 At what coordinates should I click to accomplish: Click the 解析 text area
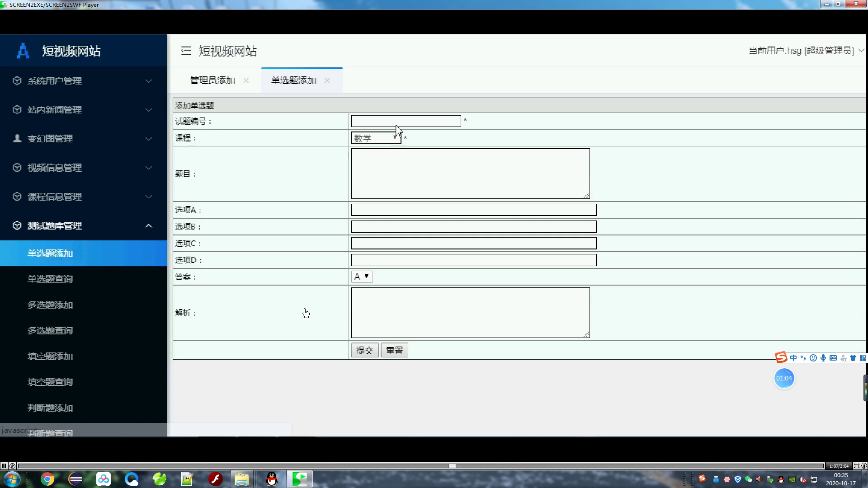(x=471, y=313)
